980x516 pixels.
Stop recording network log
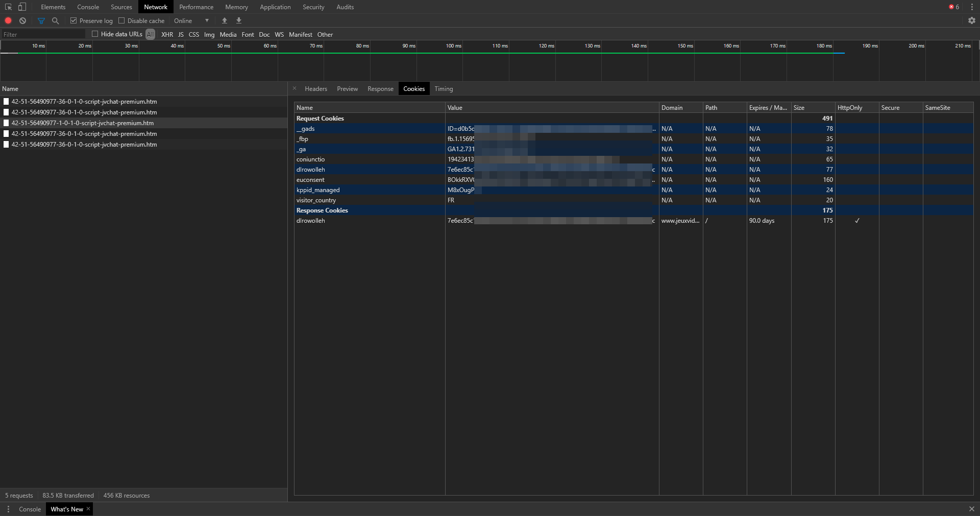coord(8,21)
